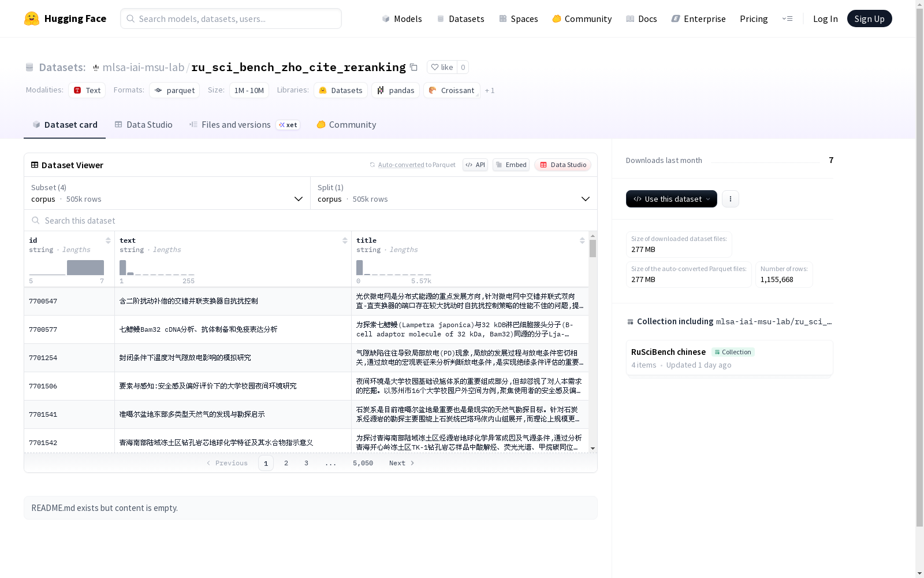This screenshot has width=924, height=578.
Task: Sort the text column
Action: (345, 240)
